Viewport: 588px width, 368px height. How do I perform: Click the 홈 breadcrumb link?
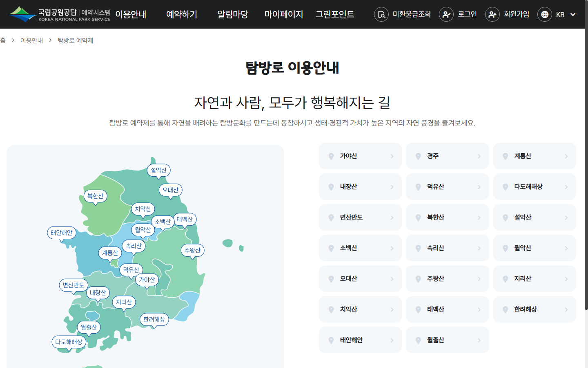pos(3,40)
